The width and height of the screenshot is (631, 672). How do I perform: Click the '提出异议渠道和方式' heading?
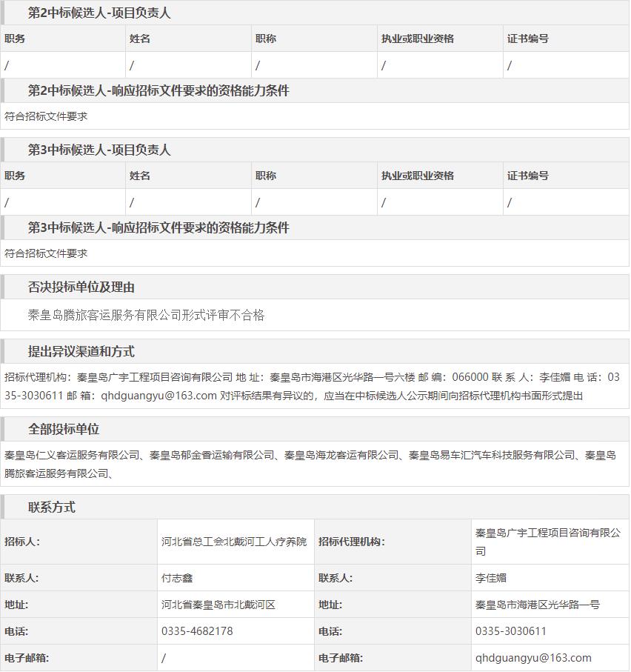coord(81,352)
